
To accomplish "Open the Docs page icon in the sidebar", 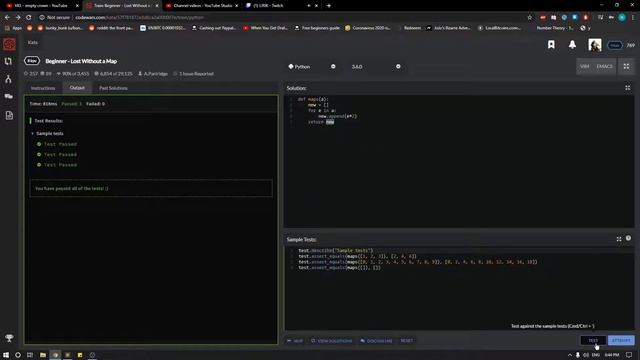I will (9, 115).
